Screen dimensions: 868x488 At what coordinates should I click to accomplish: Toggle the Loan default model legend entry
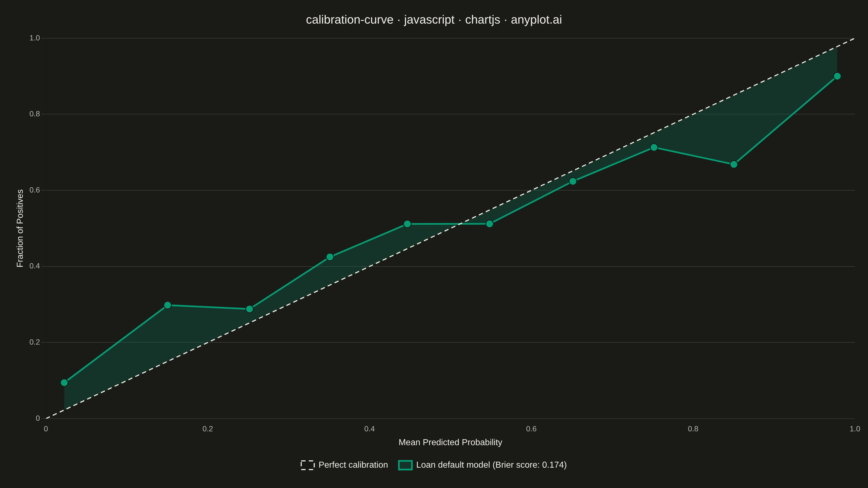click(x=482, y=465)
